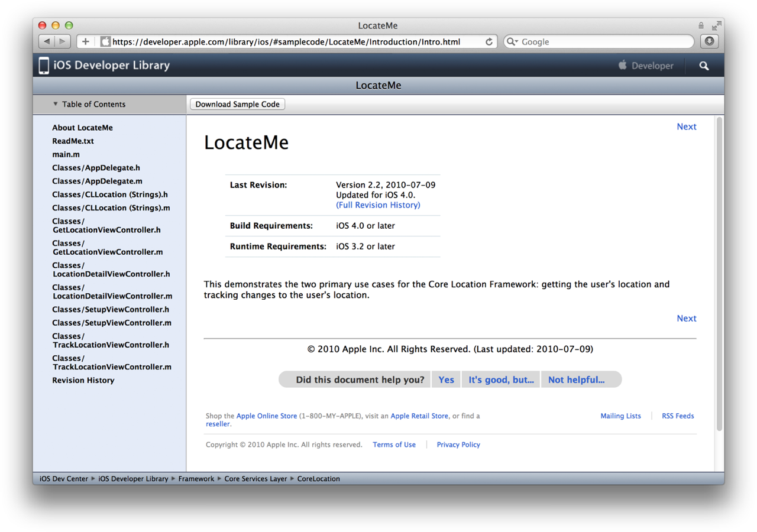
Task: Open TrackLocationViewController.h file
Action: [111, 340]
